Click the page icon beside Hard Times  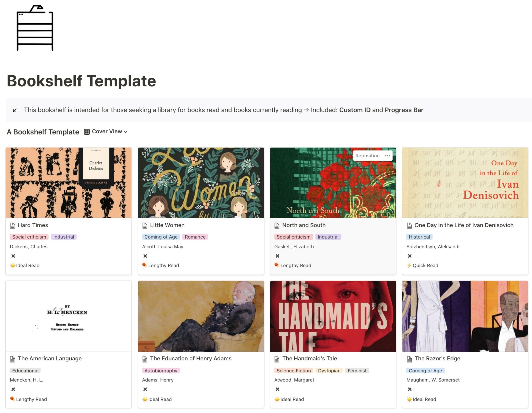tap(13, 226)
